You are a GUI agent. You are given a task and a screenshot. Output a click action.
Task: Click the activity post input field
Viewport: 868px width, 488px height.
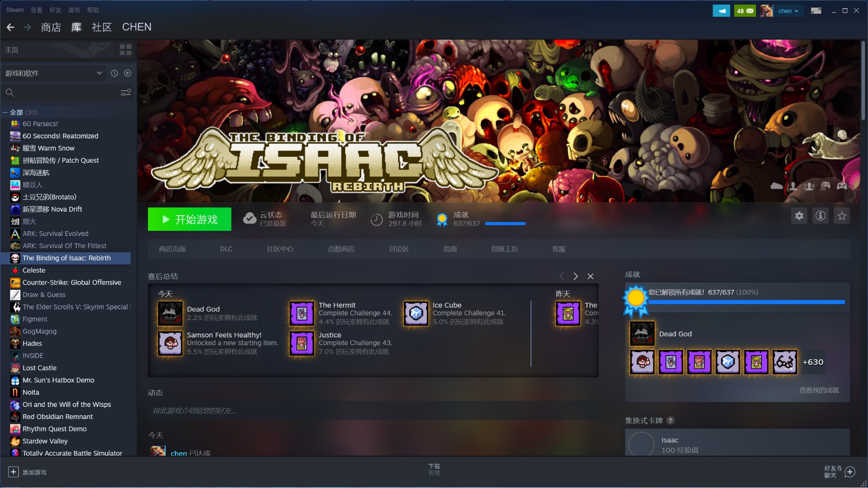pyautogui.click(x=373, y=411)
